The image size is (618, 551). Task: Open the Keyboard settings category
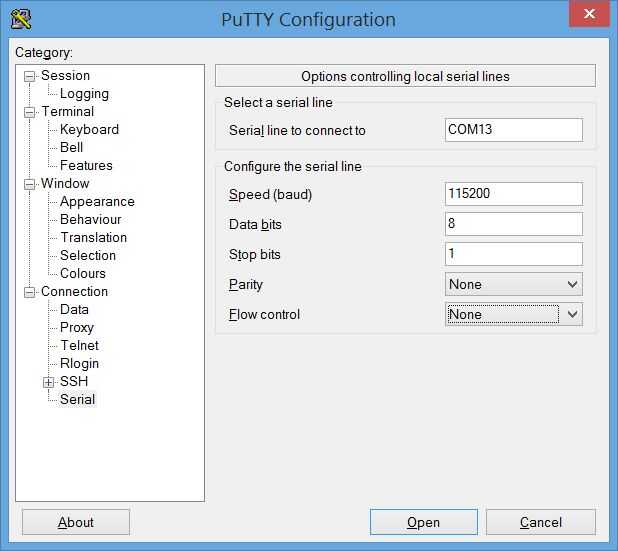click(89, 130)
